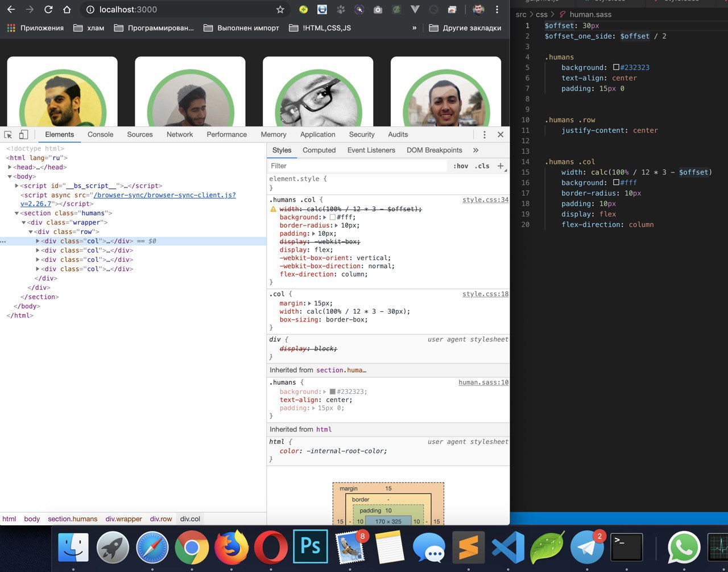Screen dimensions: 728x572
Task: Open Visual Studio Code from the dock
Action: click(508, 548)
